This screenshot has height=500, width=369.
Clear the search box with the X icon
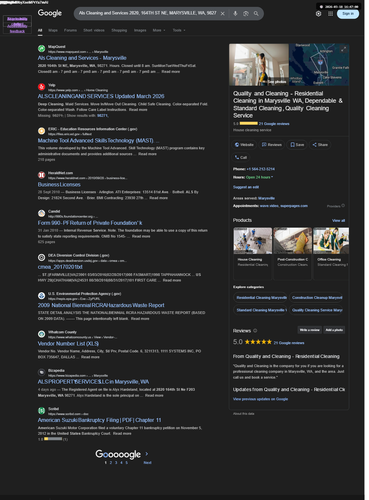click(223, 14)
